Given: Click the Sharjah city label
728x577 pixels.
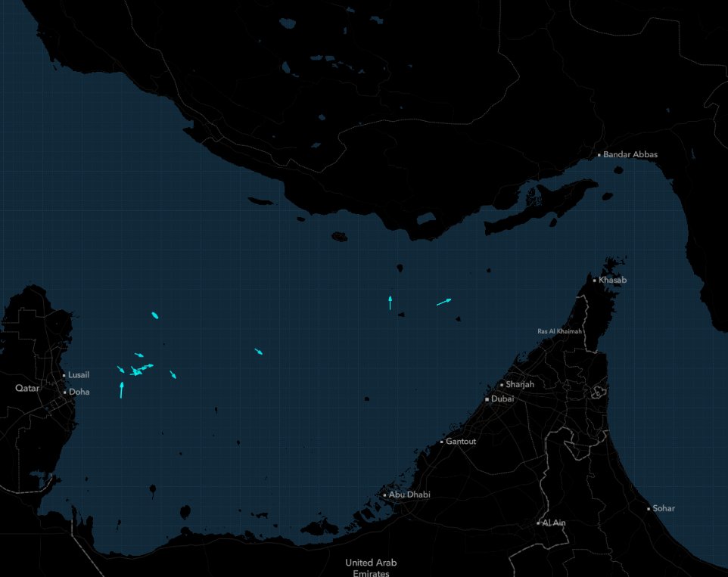Looking at the screenshot, I should (520, 384).
